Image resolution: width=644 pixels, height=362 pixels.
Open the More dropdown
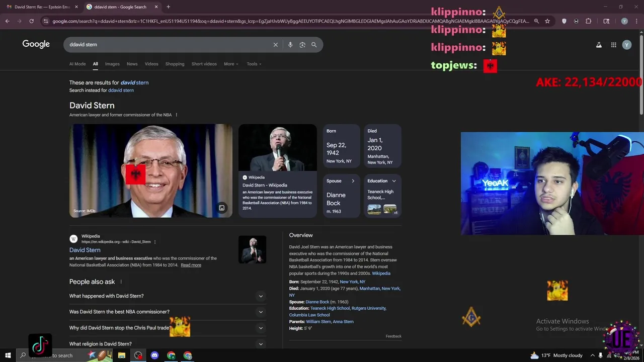231,64
